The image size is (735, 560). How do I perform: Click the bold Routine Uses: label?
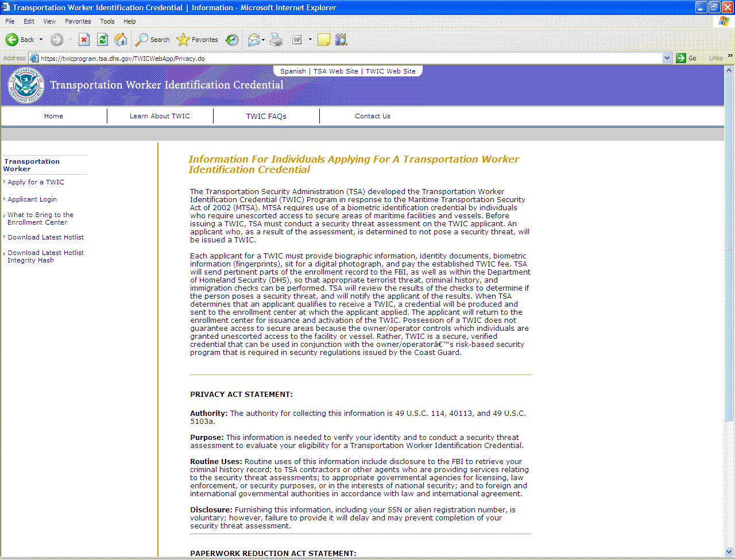coord(216,461)
